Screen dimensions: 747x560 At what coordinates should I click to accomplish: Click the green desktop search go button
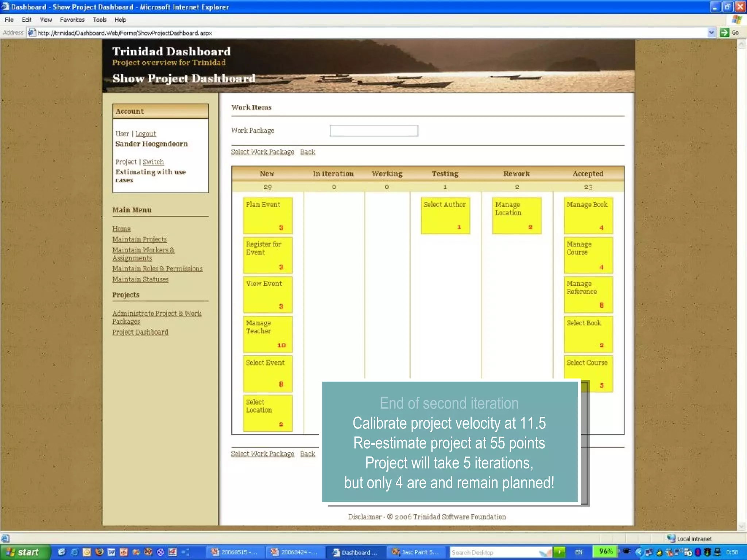(559, 552)
